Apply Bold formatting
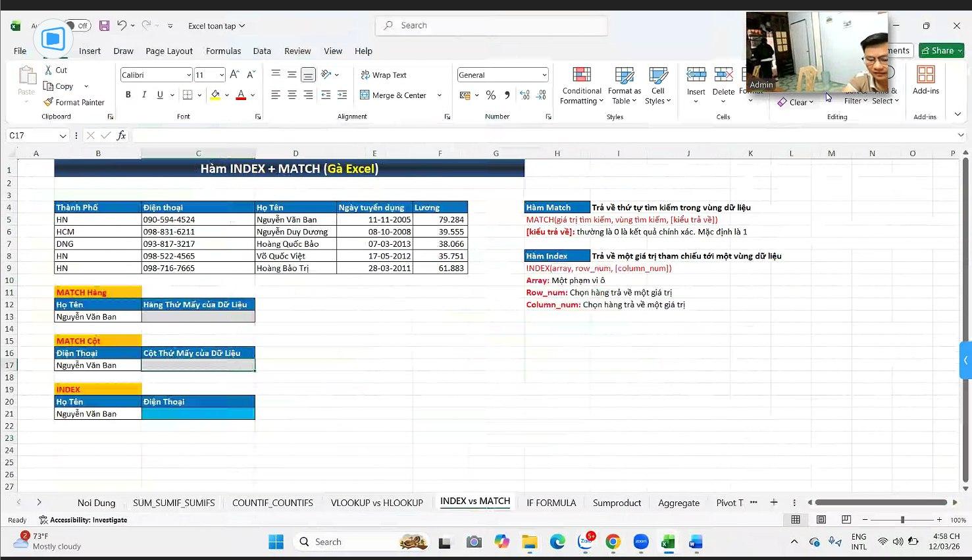The width and height of the screenshot is (972, 560). coord(128,95)
